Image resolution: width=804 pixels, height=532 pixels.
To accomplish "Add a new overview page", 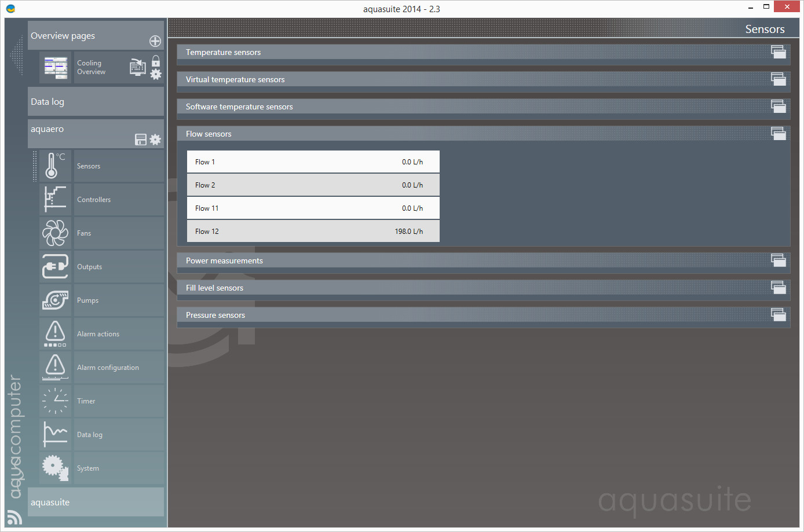I will coord(155,41).
